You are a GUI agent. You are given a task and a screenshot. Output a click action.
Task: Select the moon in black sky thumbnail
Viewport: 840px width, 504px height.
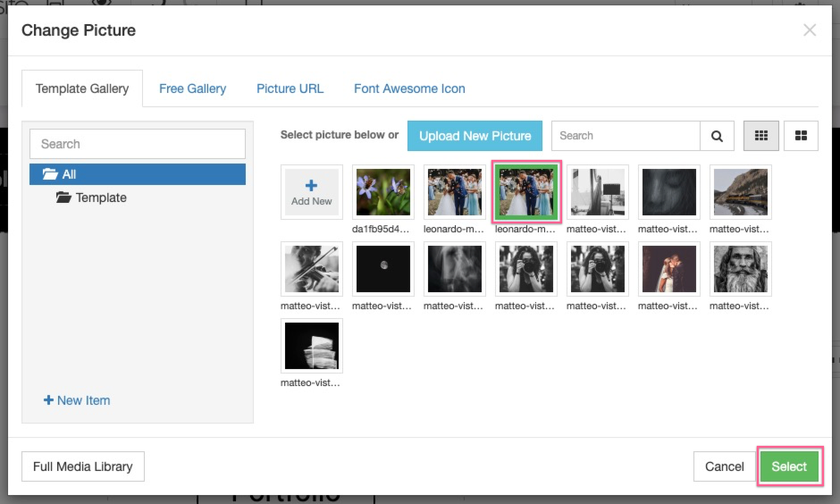[383, 269]
